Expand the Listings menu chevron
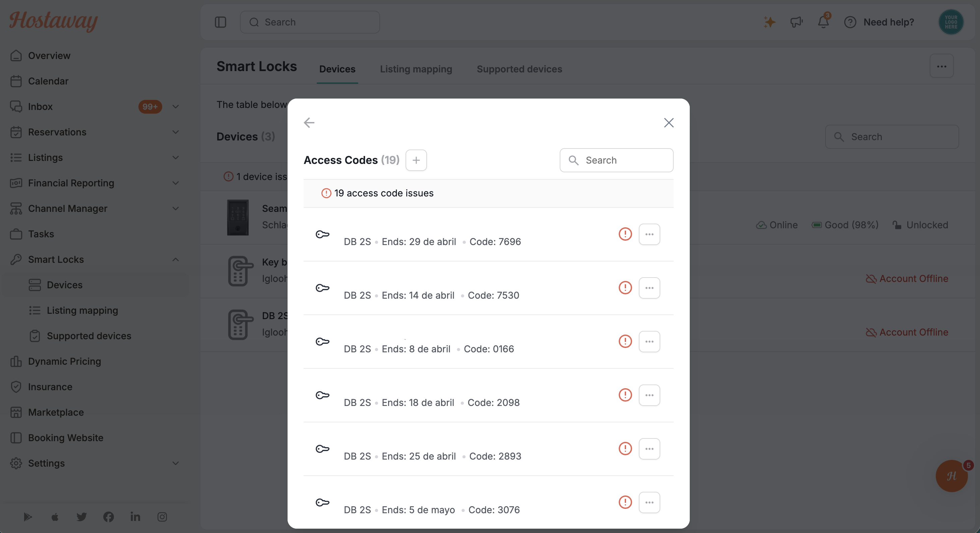Viewport: 980px width, 533px height. point(175,158)
